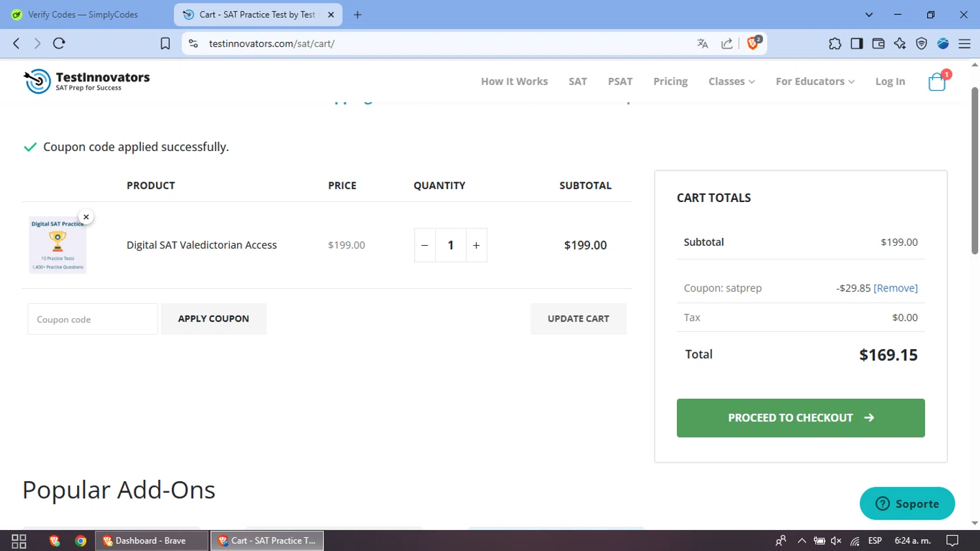Reload the current page
980x551 pixels.
click(59, 43)
